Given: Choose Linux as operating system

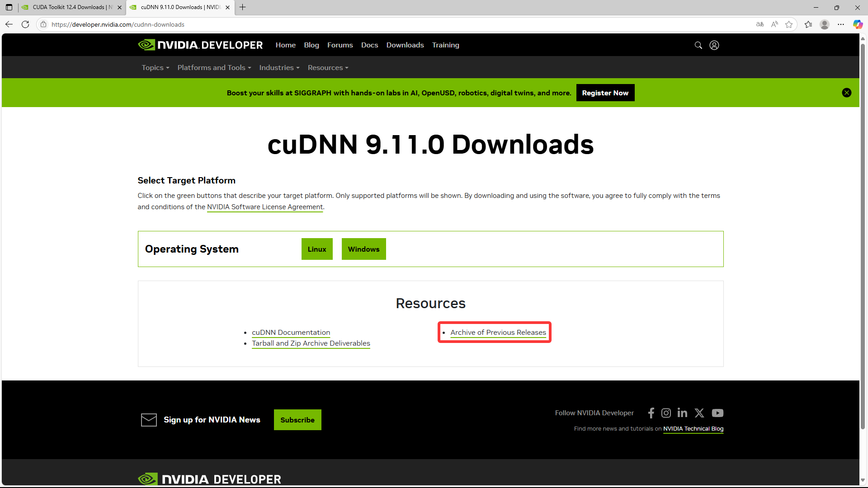Looking at the screenshot, I should click(x=317, y=249).
